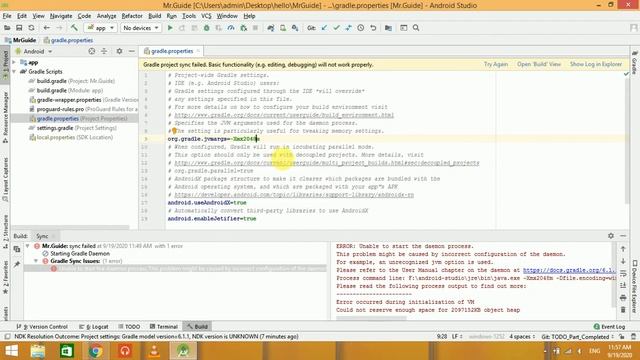Click Show Log in Explorer link

pos(596,64)
